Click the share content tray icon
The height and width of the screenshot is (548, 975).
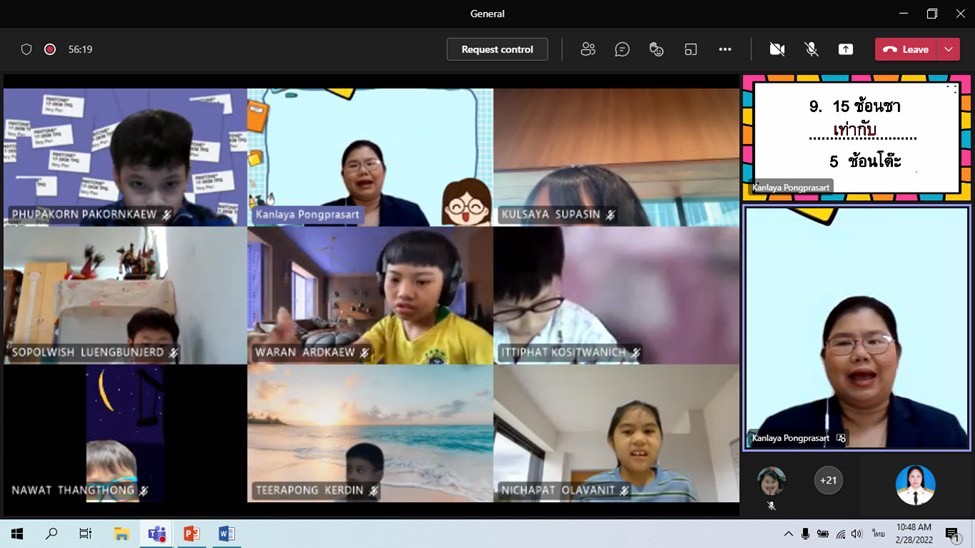846,49
